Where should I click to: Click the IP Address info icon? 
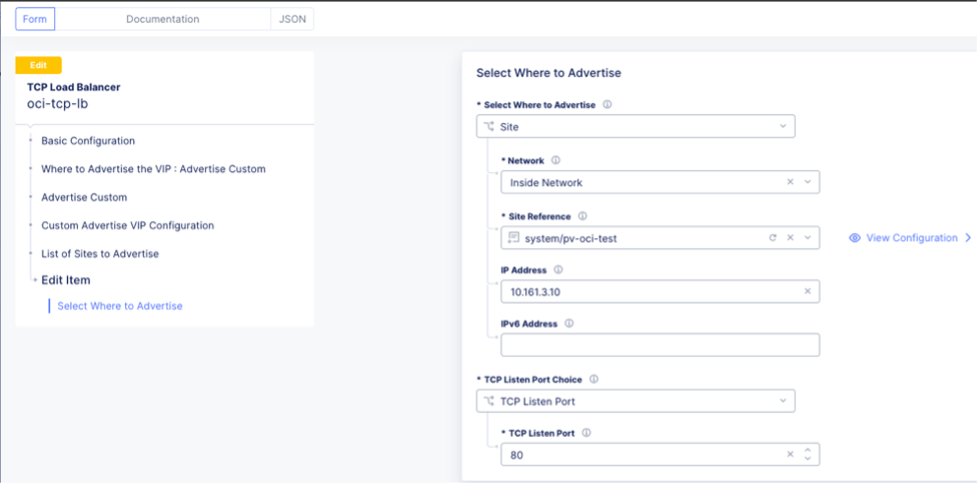point(558,270)
